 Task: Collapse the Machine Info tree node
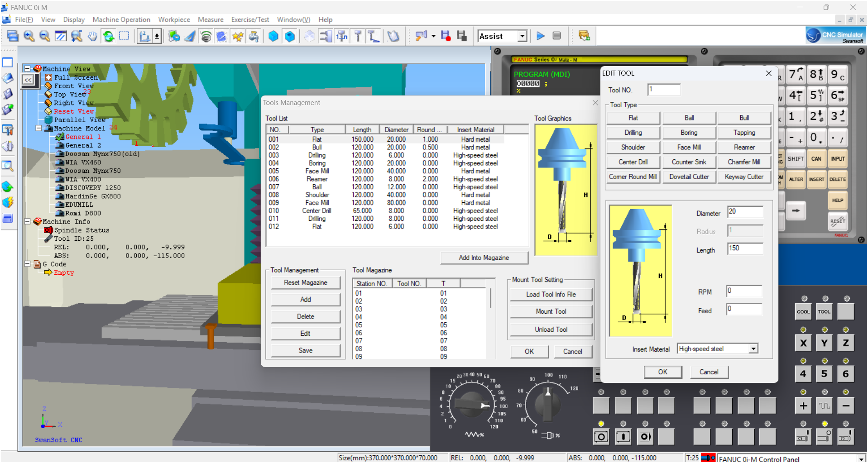tap(27, 221)
